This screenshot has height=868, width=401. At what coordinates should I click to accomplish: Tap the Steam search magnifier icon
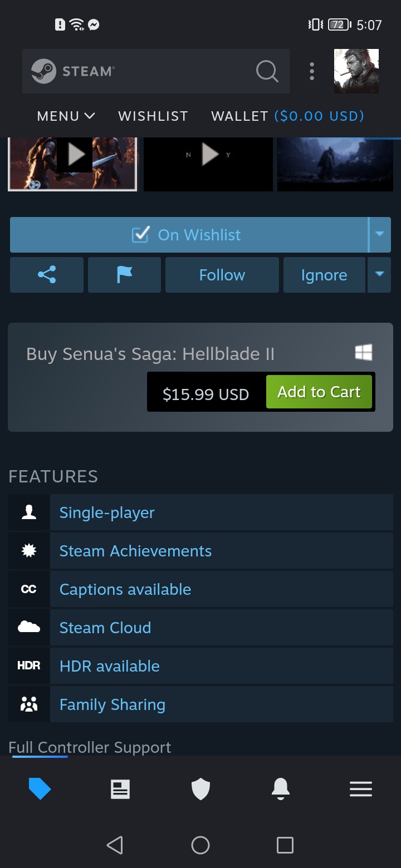267,71
